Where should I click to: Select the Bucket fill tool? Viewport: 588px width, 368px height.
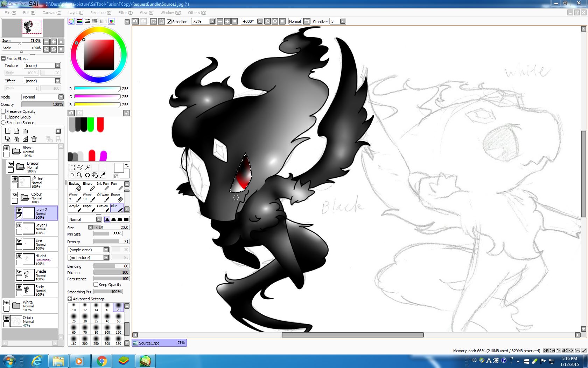tap(75, 186)
